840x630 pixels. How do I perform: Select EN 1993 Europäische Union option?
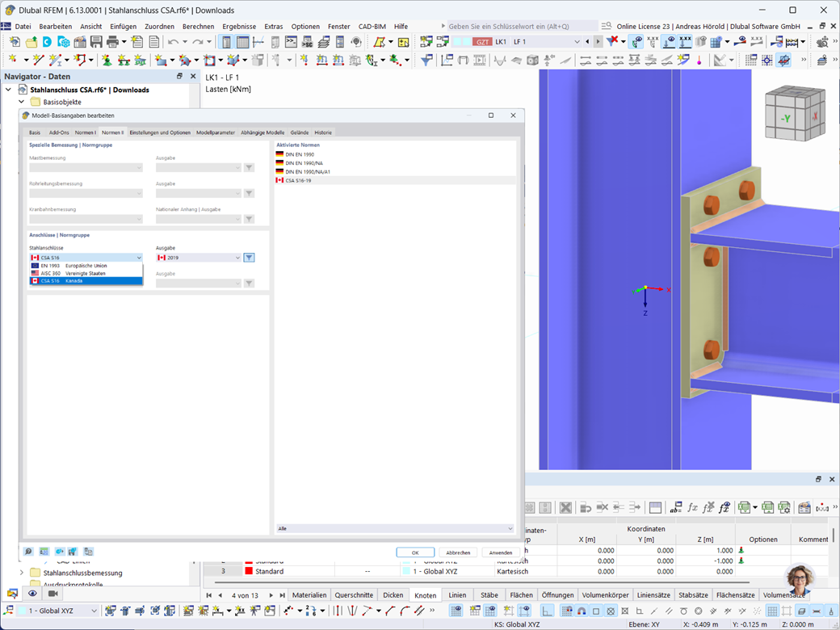click(86, 266)
